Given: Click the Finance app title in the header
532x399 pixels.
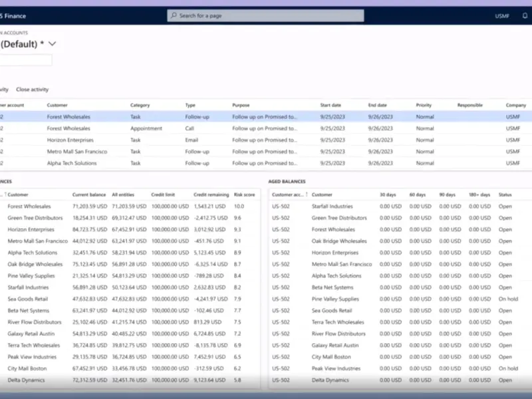Looking at the screenshot, I should click(16, 15).
